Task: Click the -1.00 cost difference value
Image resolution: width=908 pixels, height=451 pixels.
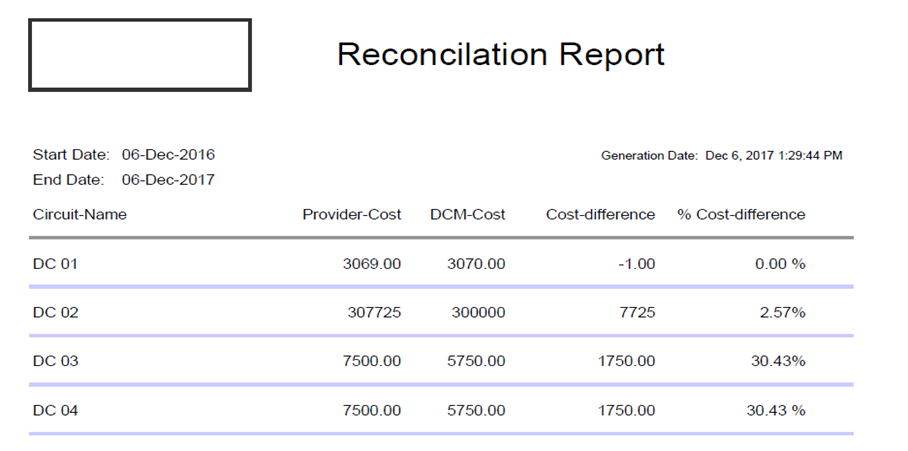Action: [x=636, y=264]
